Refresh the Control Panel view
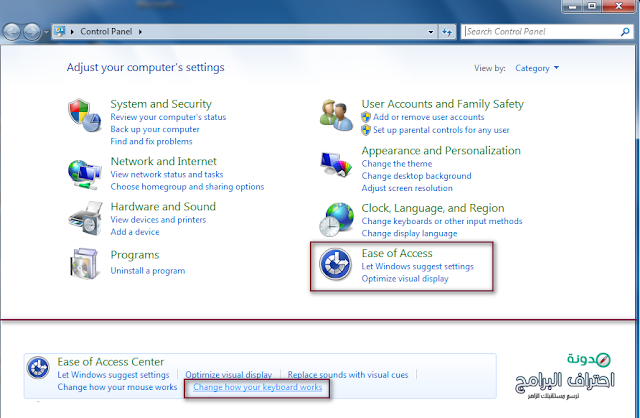This screenshot has width=640, height=418. point(447,32)
